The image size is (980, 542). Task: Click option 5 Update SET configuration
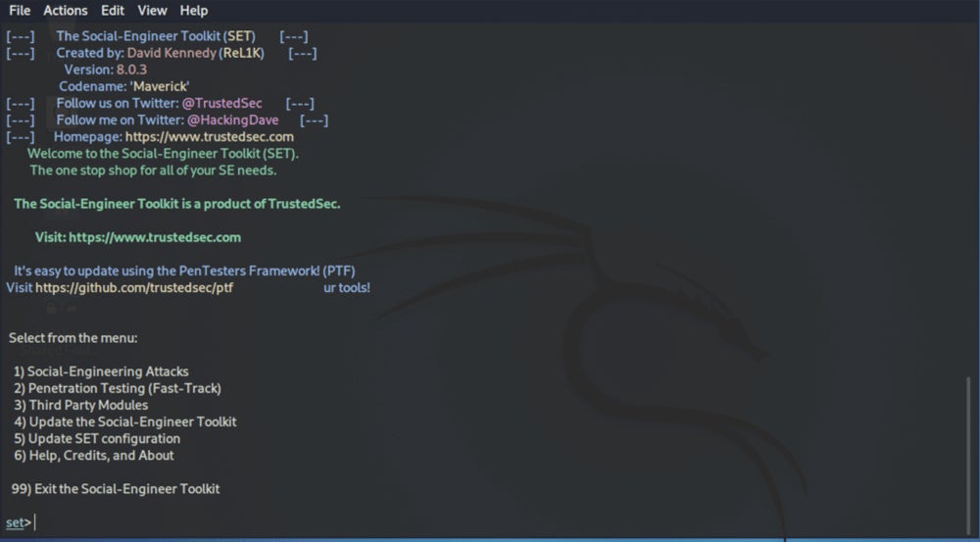pos(97,439)
